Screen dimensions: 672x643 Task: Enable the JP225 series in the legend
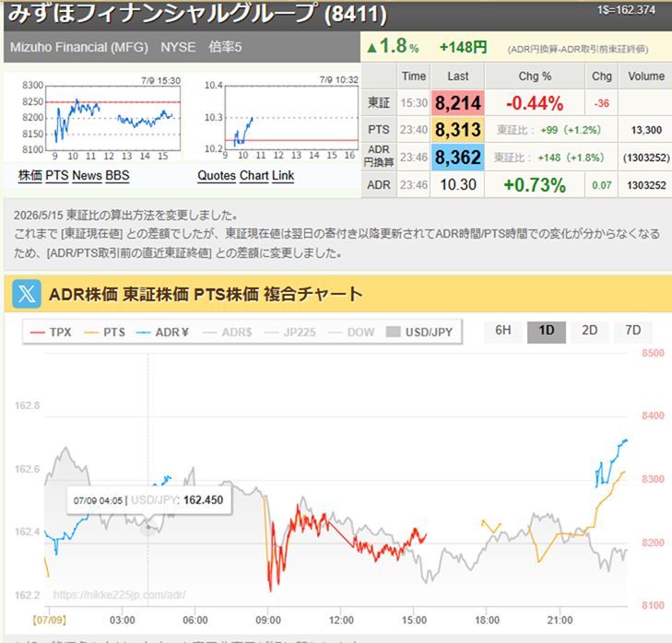tap(290, 332)
